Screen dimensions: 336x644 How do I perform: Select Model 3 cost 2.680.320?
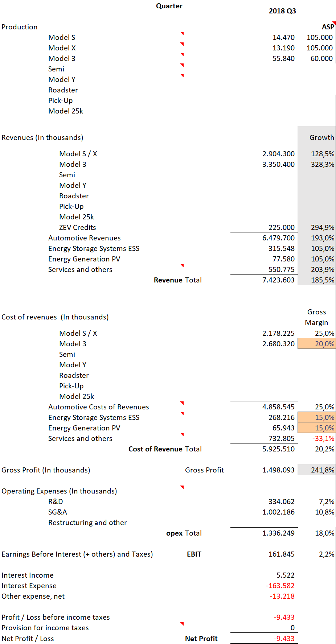tap(278, 344)
